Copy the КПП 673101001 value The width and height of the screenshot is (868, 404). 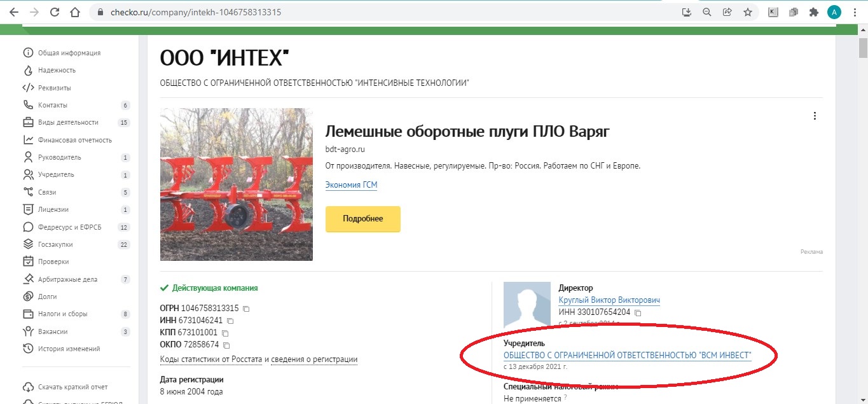(x=225, y=333)
